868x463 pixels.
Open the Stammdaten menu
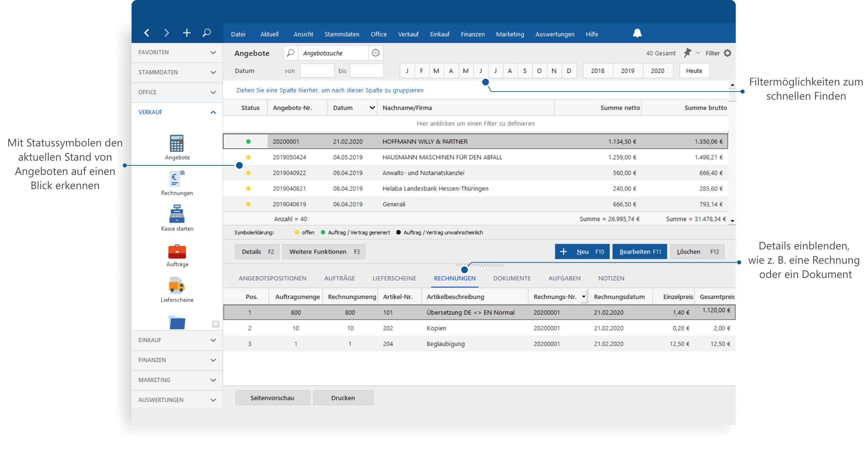pos(342,34)
